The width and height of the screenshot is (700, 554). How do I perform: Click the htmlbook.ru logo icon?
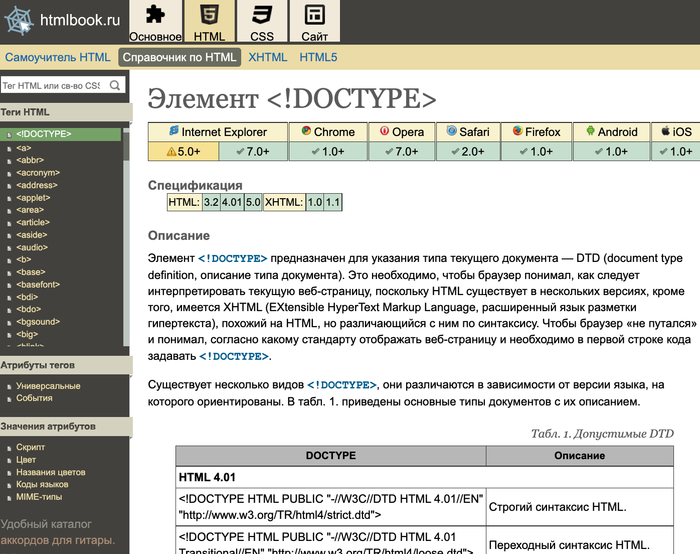click(x=18, y=19)
